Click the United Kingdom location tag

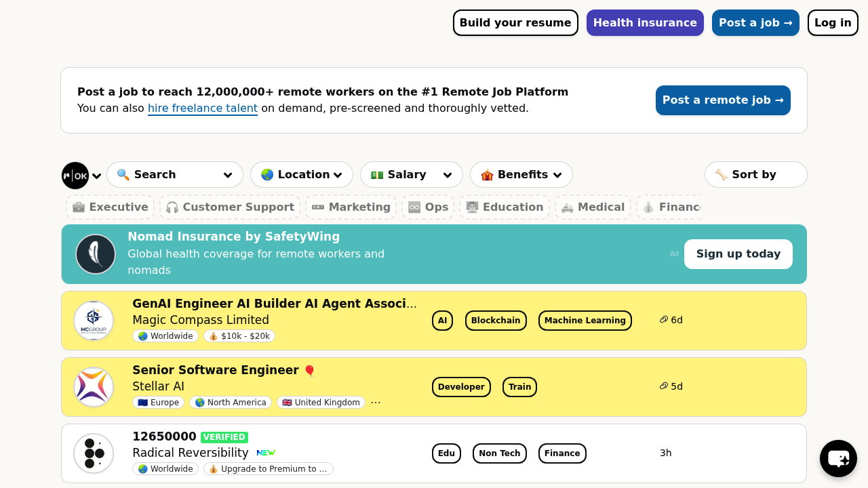[x=321, y=403]
